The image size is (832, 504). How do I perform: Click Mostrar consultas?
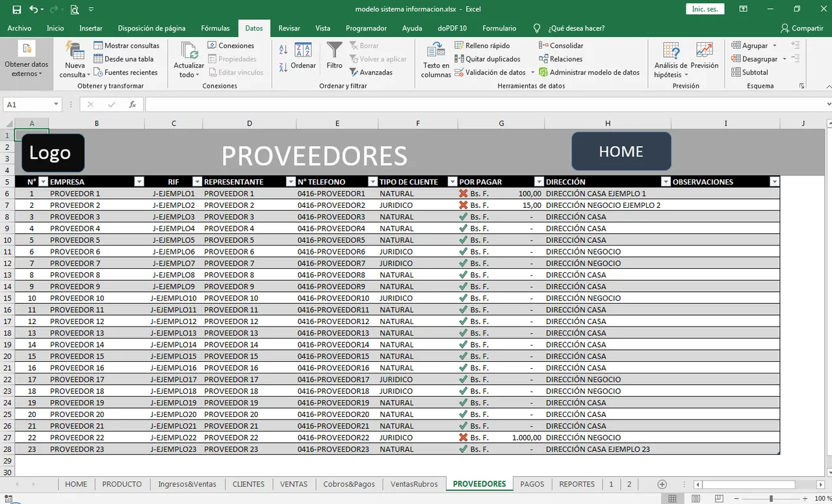click(x=127, y=45)
